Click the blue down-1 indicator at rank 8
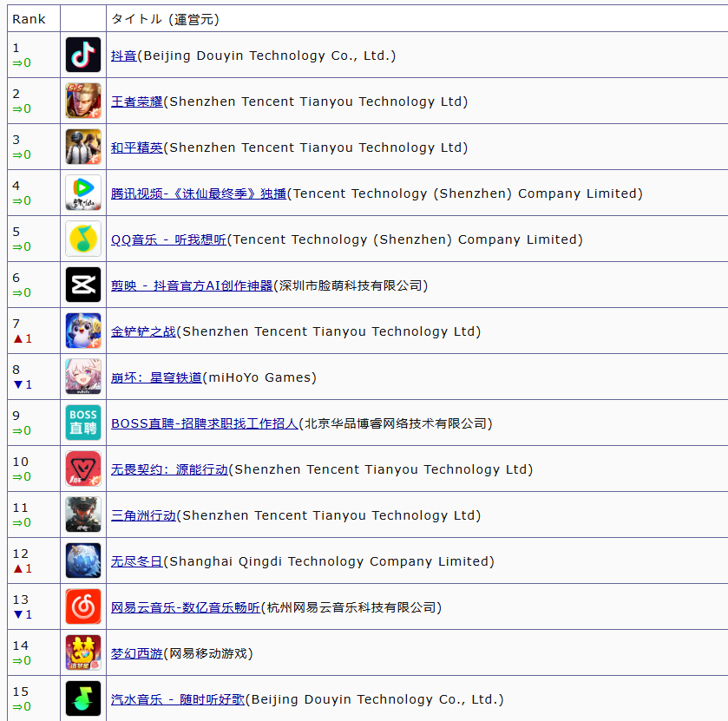728x721 pixels. point(23,385)
